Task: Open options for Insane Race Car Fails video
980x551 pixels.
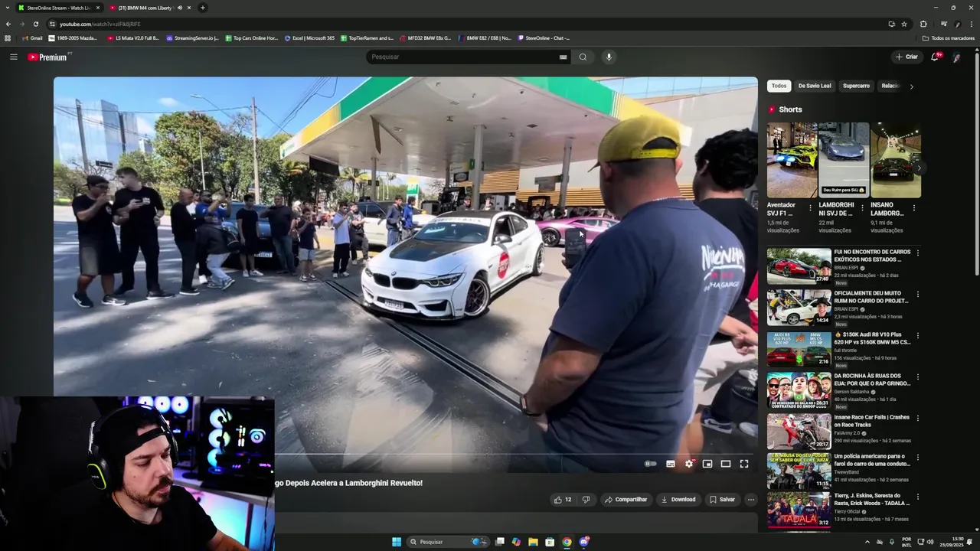Action: point(917,418)
